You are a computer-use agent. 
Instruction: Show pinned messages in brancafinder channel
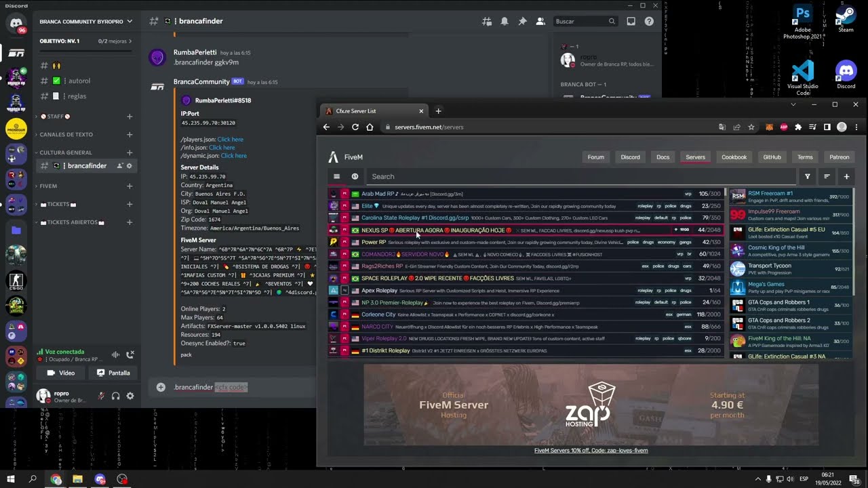point(522,21)
